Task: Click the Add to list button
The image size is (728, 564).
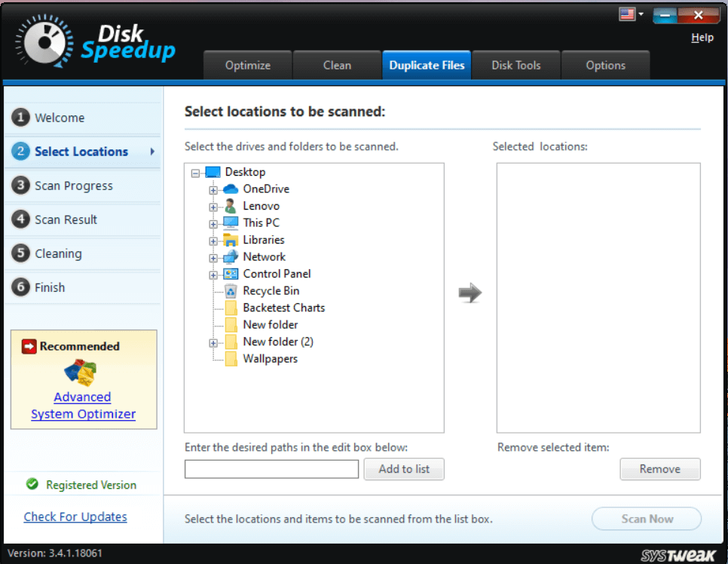Action: [404, 469]
